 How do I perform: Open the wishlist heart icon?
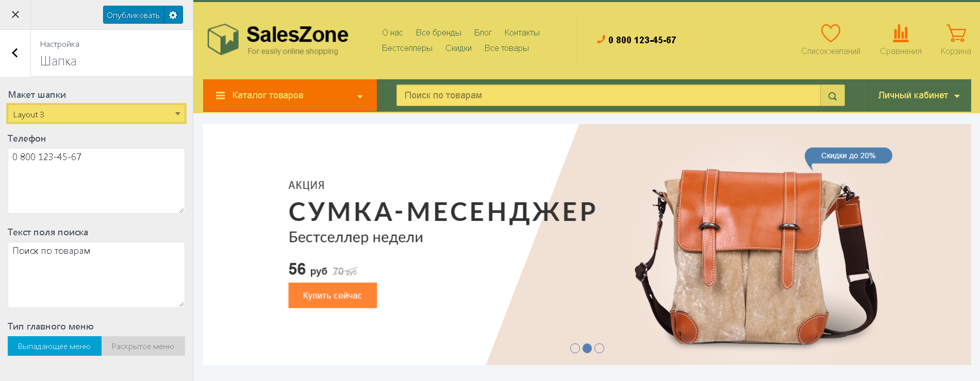click(x=830, y=33)
